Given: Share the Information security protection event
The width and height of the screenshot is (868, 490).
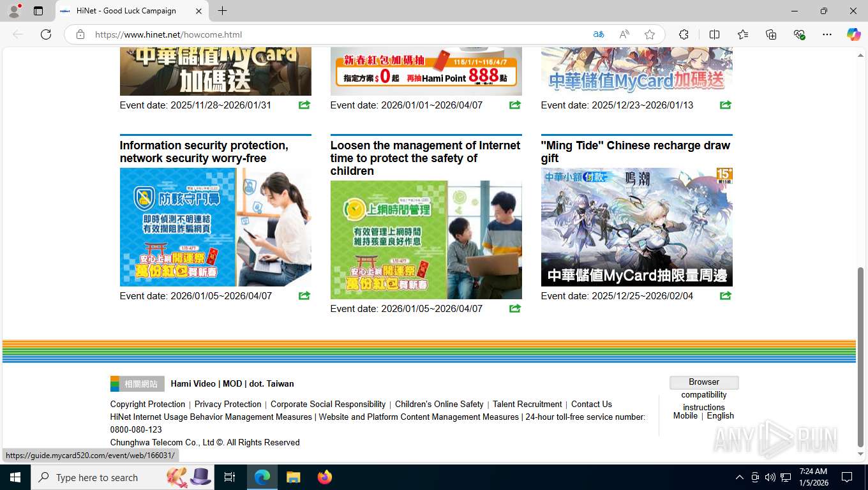Looking at the screenshot, I should (304, 295).
